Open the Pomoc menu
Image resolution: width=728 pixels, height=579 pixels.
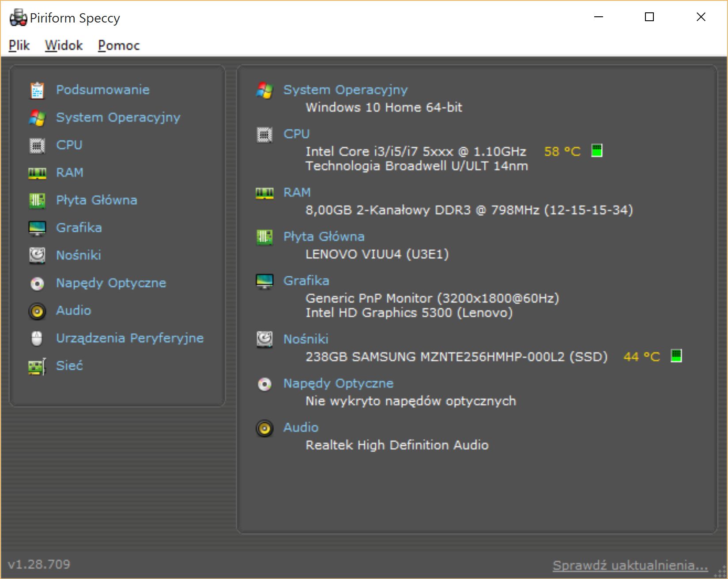[x=119, y=45]
